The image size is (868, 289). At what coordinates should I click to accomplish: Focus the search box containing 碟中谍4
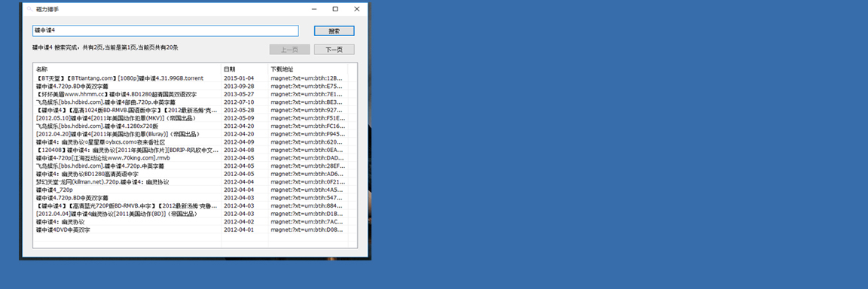[166, 31]
